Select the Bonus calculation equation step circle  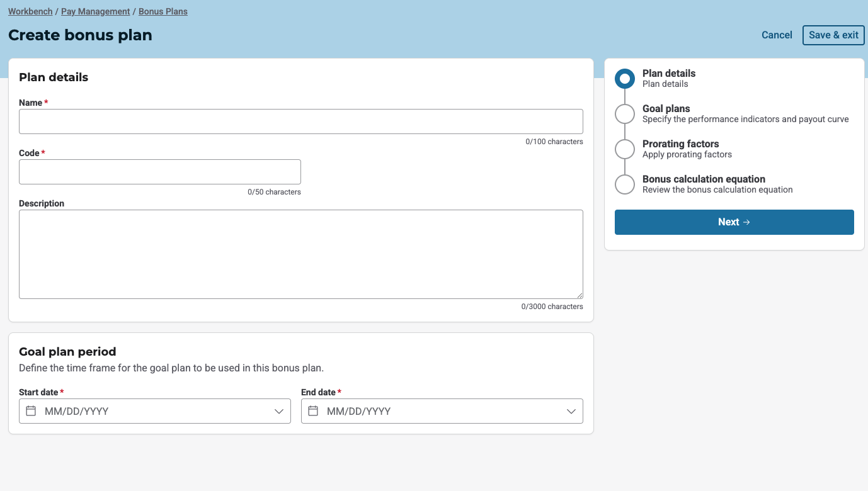(x=624, y=184)
